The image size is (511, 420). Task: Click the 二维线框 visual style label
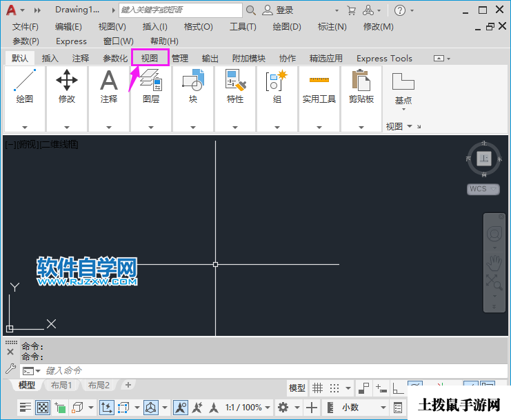point(59,144)
